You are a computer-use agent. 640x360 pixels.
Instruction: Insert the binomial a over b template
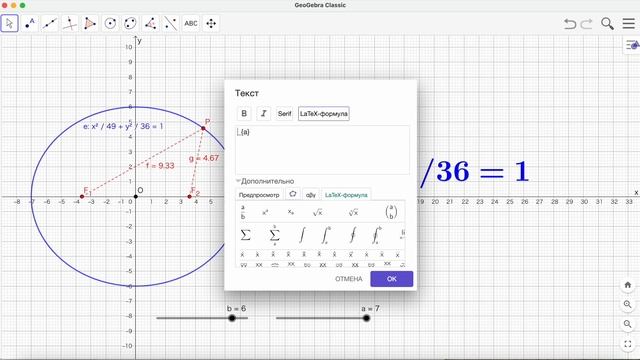point(391,212)
